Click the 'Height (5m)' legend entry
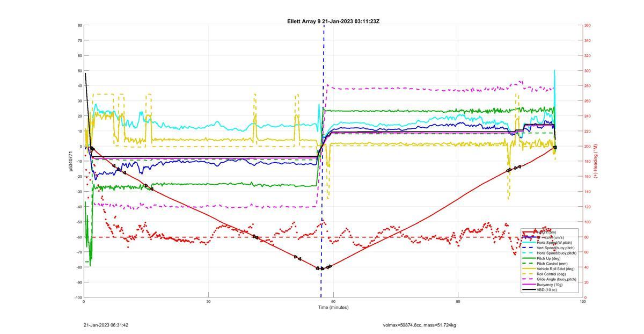The width and height of the screenshot is (644, 334). coord(547,232)
